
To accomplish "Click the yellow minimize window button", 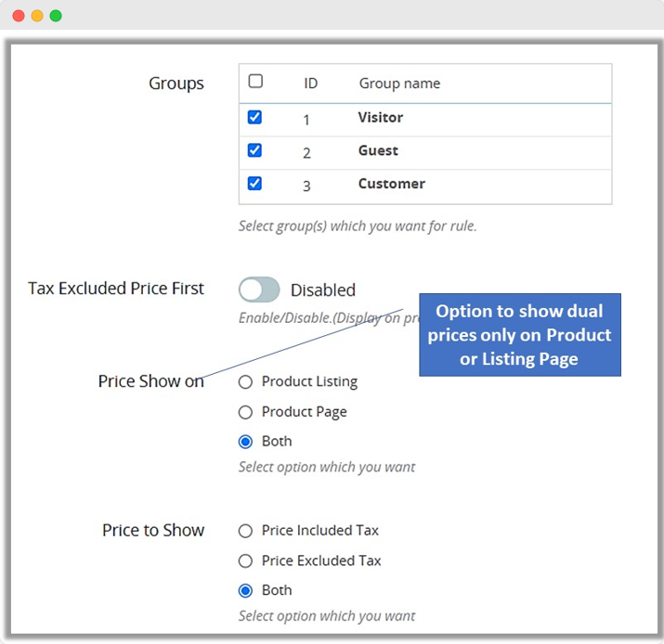I will [37, 16].
